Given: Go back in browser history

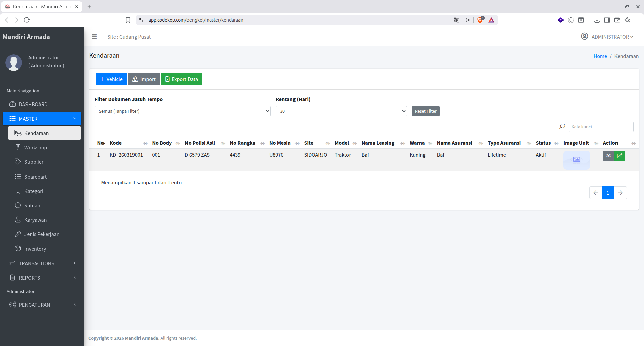Looking at the screenshot, I should click(7, 20).
